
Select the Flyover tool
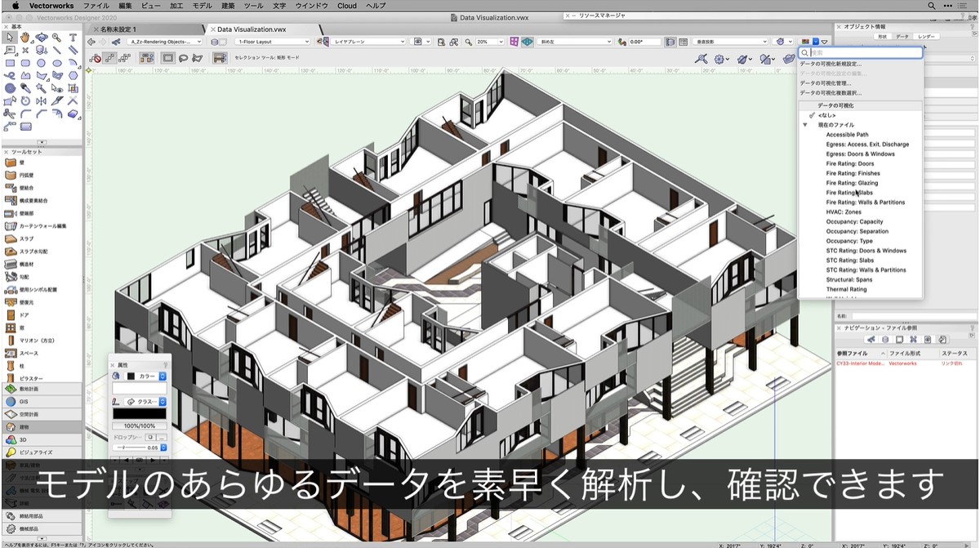coord(41,38)
